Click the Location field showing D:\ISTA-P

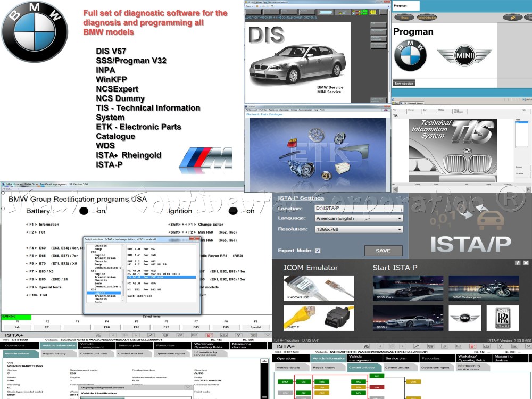pos(359,208)
